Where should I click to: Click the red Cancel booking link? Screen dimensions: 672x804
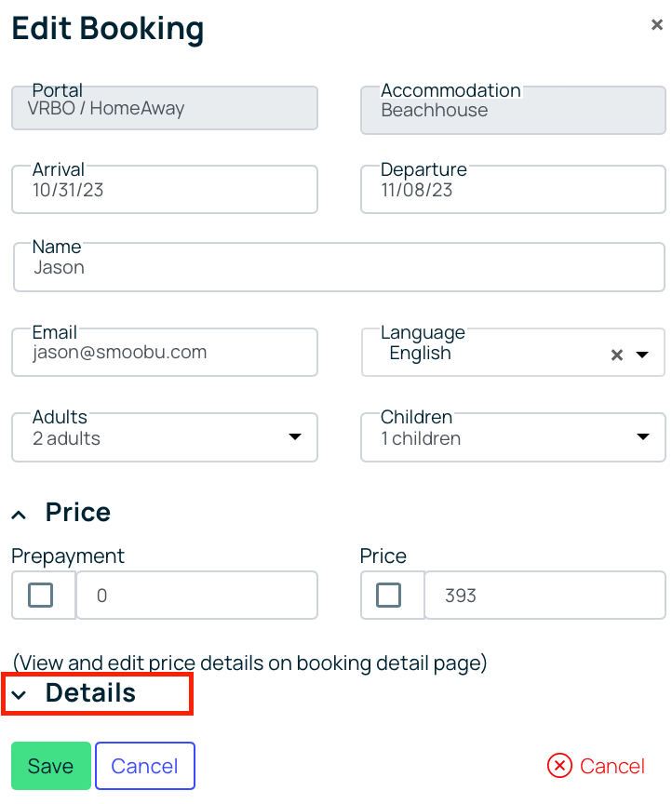click(x=612, y=766)
